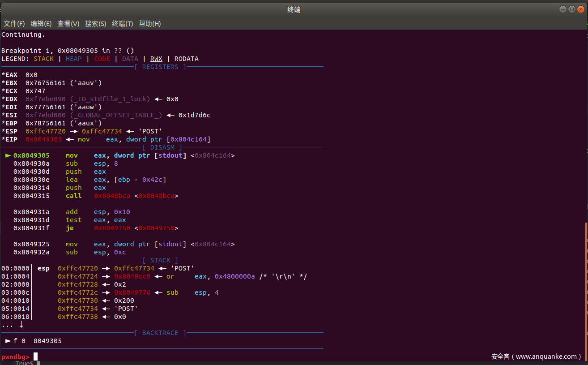Click the green current-instruction arrow in DISASM

click(8, 155)
